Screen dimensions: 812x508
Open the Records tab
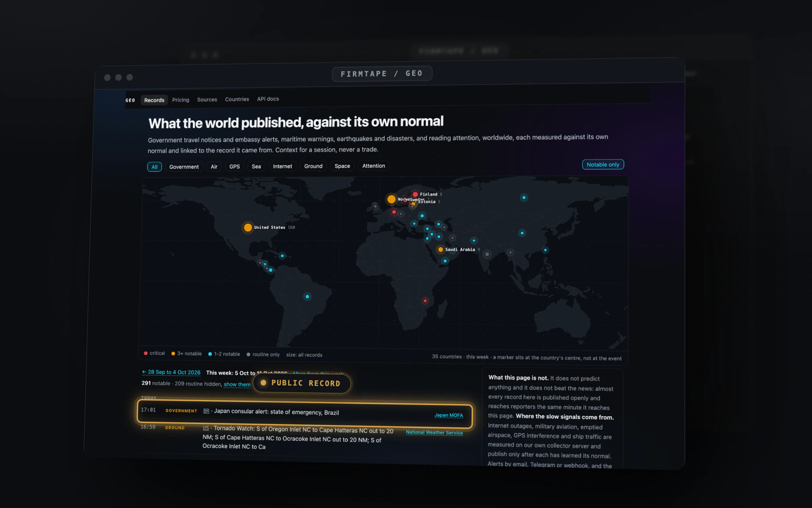point(154,100)
